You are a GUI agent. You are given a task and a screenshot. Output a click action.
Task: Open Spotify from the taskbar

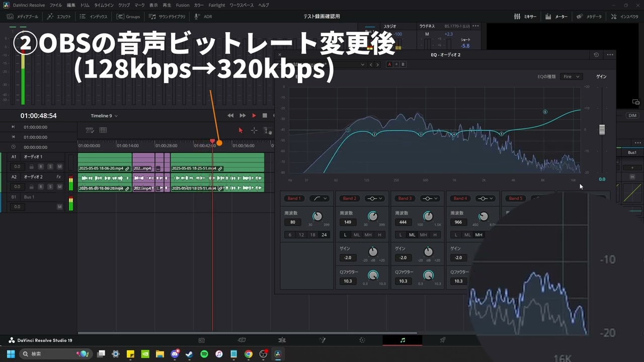point(204,354)
